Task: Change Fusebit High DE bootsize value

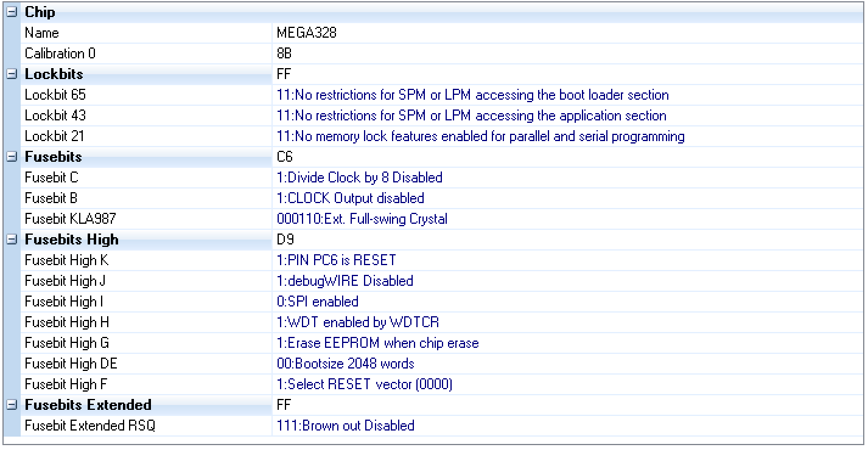Action: pos(345,364)
